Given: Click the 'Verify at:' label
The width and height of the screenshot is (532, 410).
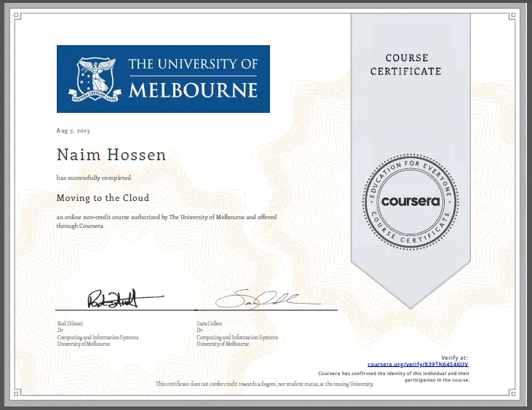Looking at the screenshot, I should [454, 358].
